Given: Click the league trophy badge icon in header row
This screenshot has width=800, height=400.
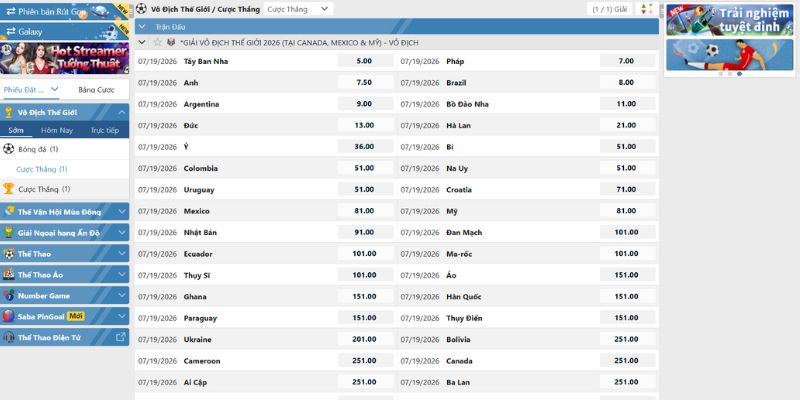Looking at the screenshot, I should tap(171, 42).
